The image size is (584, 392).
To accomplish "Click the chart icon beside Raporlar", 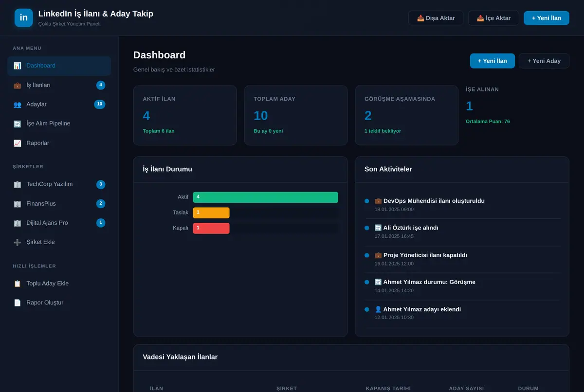I will click(18, 143).
